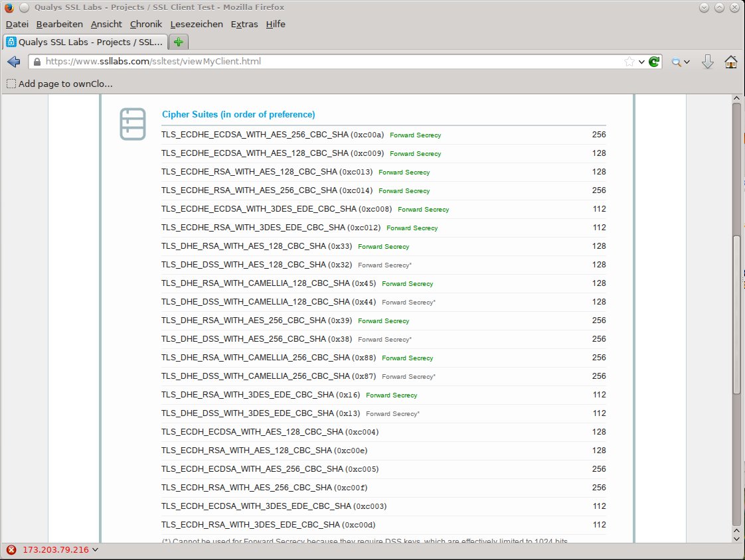Expand the 173.203.79.216 status dropdown
The height and width of the screenshot is (560, 745).
(x=95, y=549)
